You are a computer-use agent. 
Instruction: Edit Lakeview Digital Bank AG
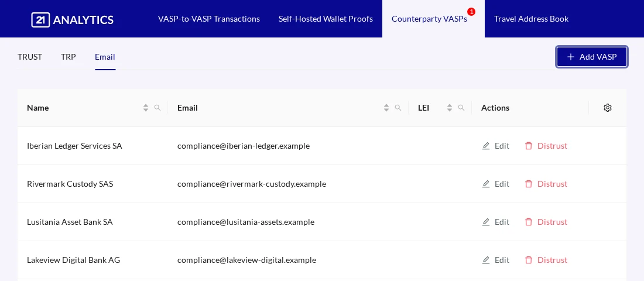tap(496, 260)
